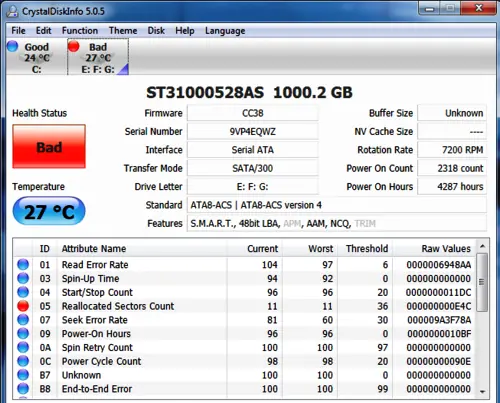Click blue status icon for Power Cycle Count
The width and height of the screenshot is (500, 403).
point(23,361)
